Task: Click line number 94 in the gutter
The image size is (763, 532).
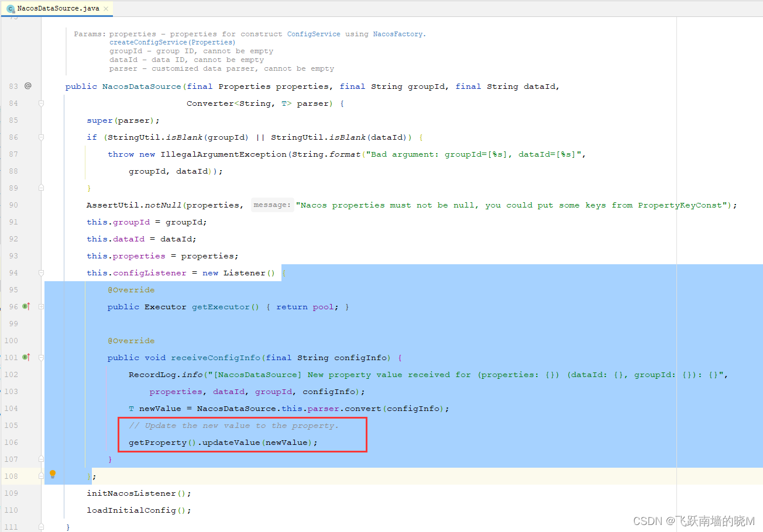Action: pos(13,272)
